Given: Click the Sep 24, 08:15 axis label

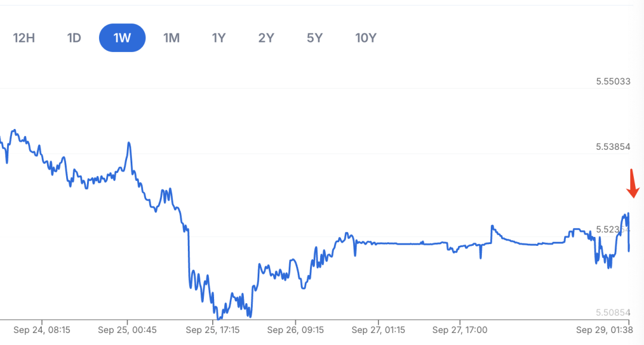Looking at the screenshot, I should tap(42, 329).
